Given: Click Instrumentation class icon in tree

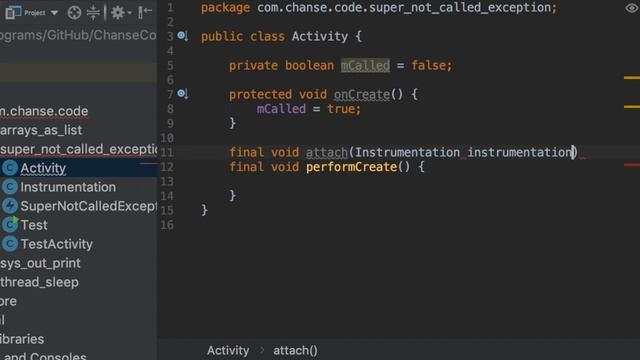Looking at the screenshot, I should click(x=10, y=187).
